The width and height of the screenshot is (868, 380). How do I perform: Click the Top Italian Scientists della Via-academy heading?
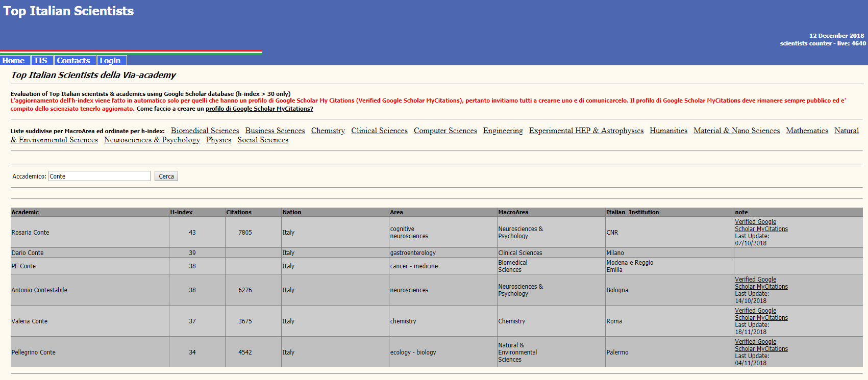click(x=93, y=75)
